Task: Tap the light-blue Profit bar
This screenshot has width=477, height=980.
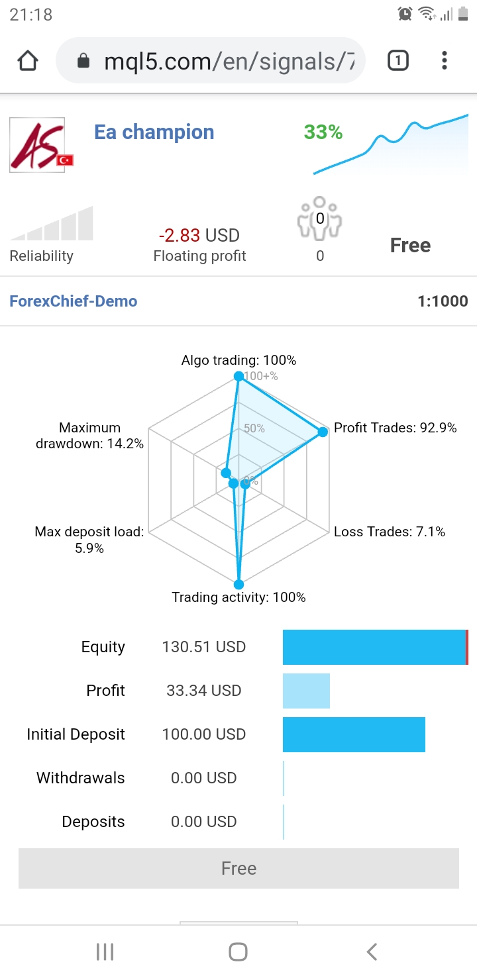Action: tap(306, 691)
